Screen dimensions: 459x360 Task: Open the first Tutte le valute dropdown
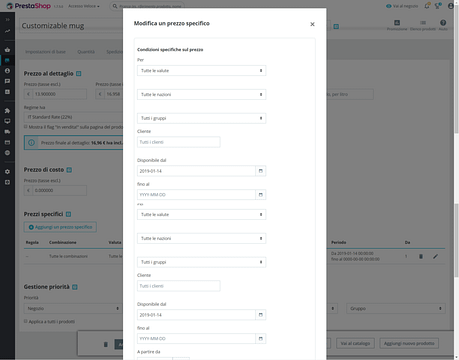tap(202, 71)
